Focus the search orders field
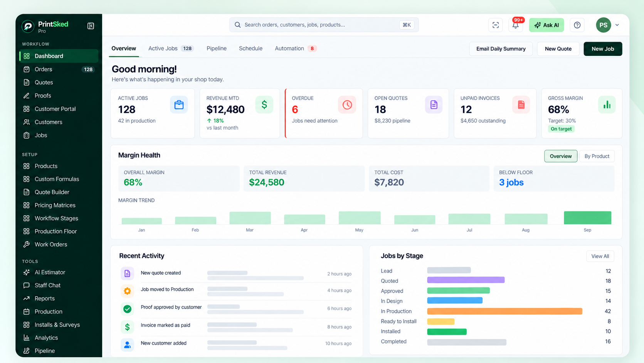Image resolution: width=644 pixels, height=363 pixels. pyautogui.click(x=324, y=25)
